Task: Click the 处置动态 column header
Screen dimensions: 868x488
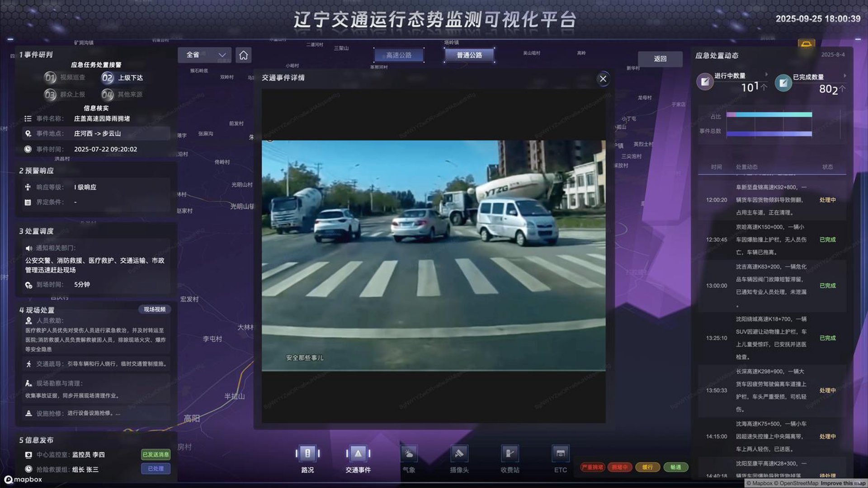Action: 746,167
